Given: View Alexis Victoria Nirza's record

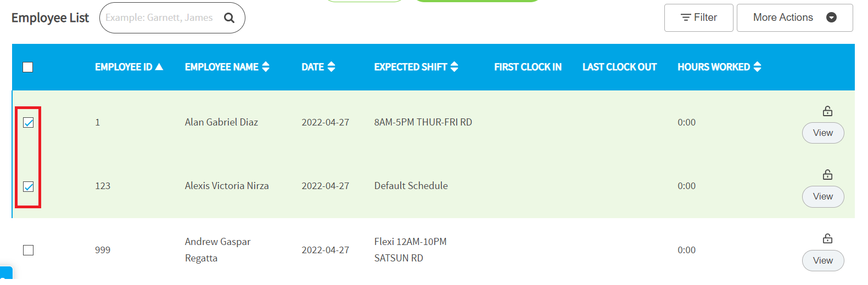Looking at the screenshot, I should 823,197.
